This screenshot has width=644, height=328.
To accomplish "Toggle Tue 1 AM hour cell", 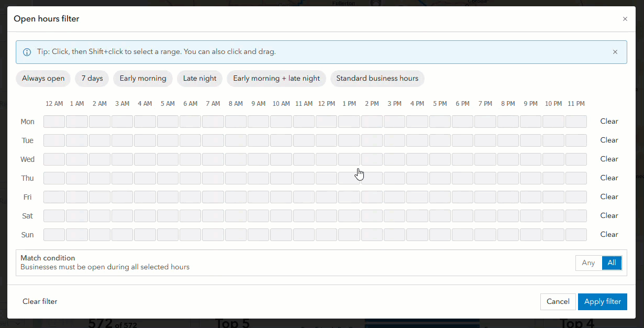I will pos(77,140).
